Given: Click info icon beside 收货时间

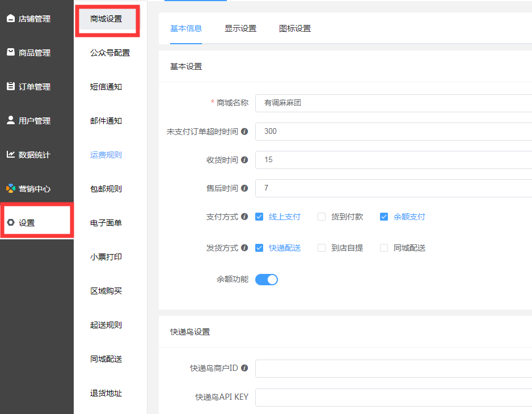Looking at the screenshot, I should click(244, 160).
